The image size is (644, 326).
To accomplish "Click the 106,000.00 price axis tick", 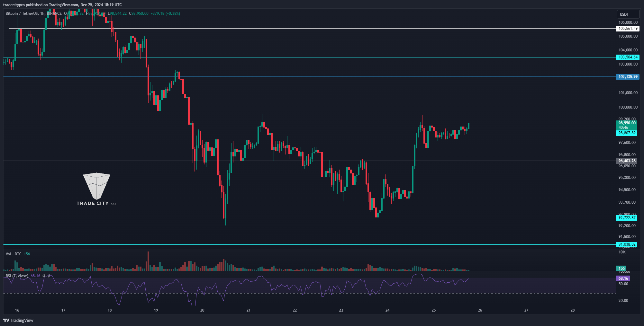I will [x=628, y=22].
